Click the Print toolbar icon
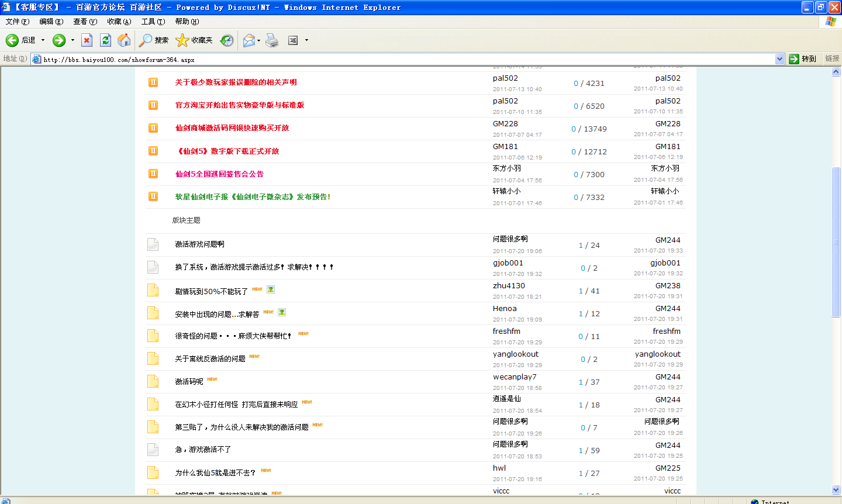This screenshot has width=842, height=504. point(272,40)
